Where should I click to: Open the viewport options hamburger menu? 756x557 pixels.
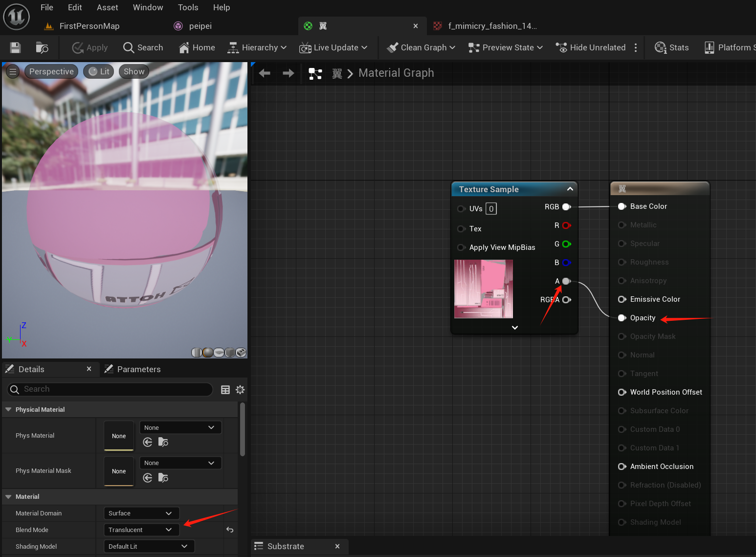pyautogui.click(x=13, y=72)
